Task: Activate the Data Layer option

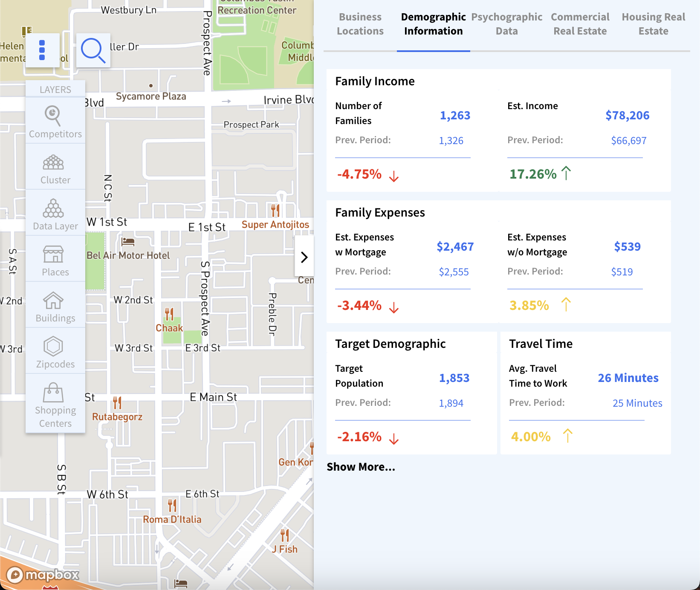Action: (55, 214)
